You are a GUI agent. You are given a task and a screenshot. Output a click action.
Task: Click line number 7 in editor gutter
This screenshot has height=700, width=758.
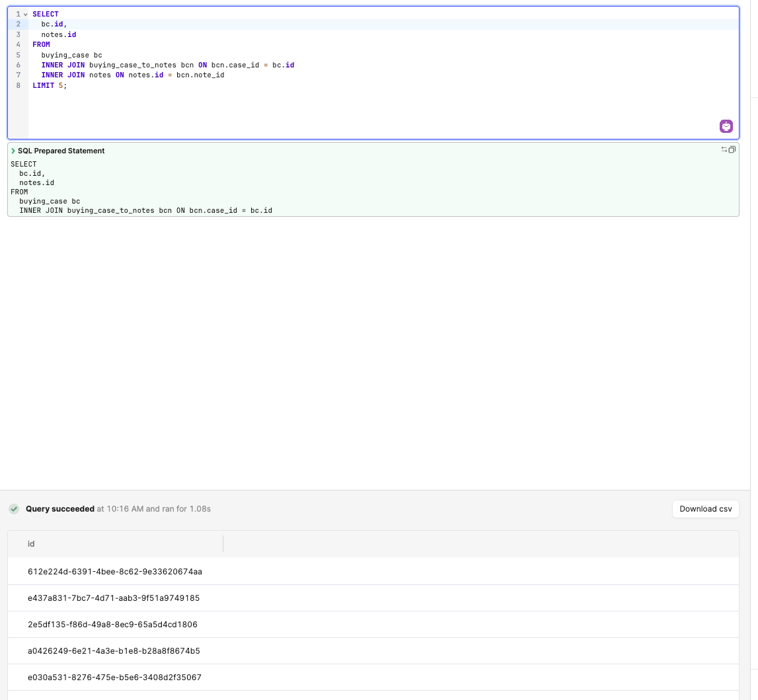tap(19, 75)
